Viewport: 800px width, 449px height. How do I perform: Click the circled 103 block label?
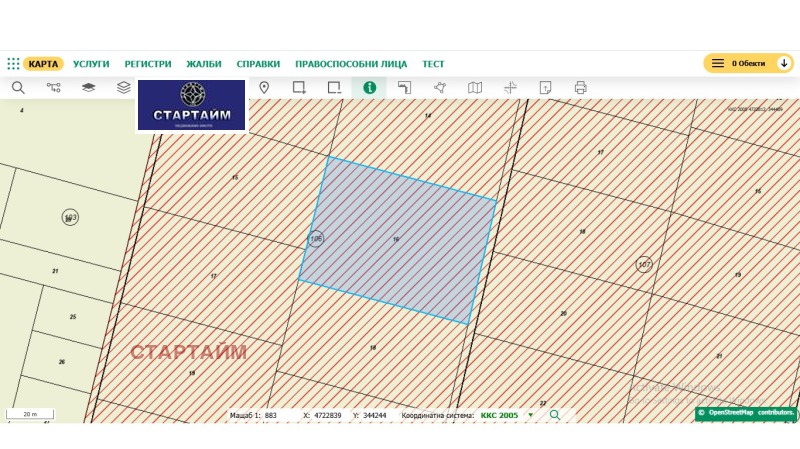[x=70, y=217]
